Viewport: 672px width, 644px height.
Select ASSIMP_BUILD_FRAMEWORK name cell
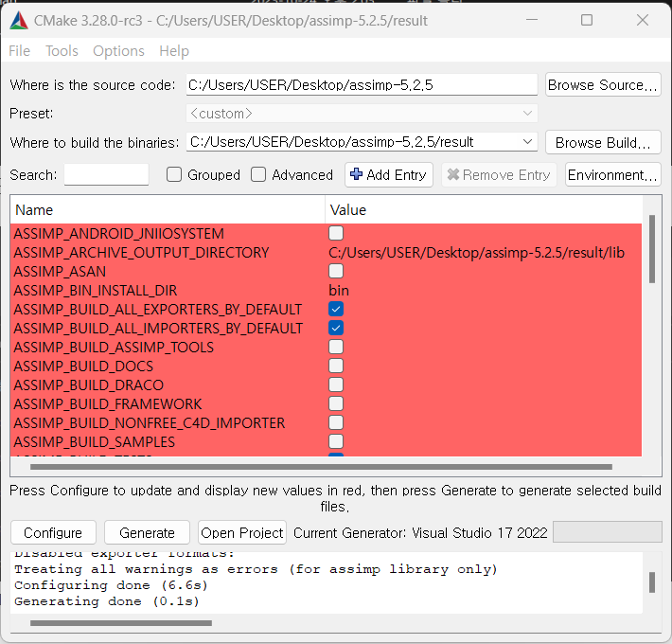tap(168, 403)
